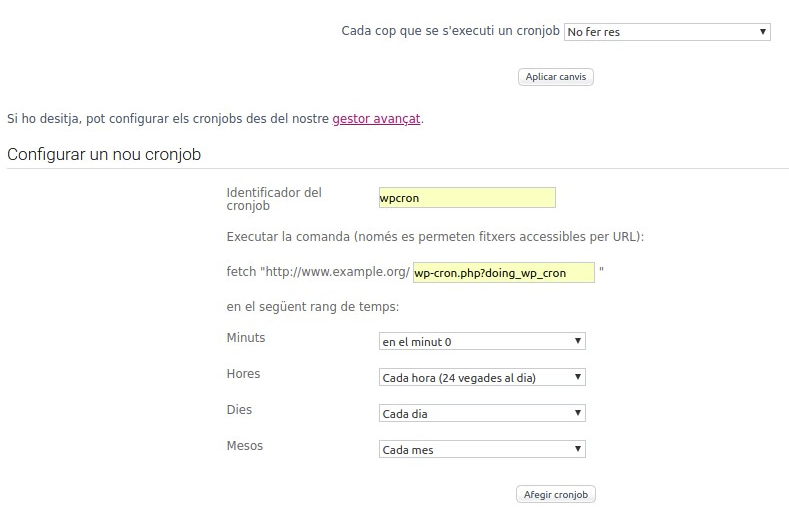Click the 'Configurar un nou cronjob' heading

click(104, 154)
